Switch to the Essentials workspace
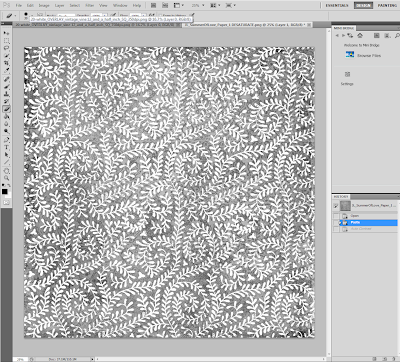Image resolution: width=400 pixels, height=362 pixels. point(337,5)
